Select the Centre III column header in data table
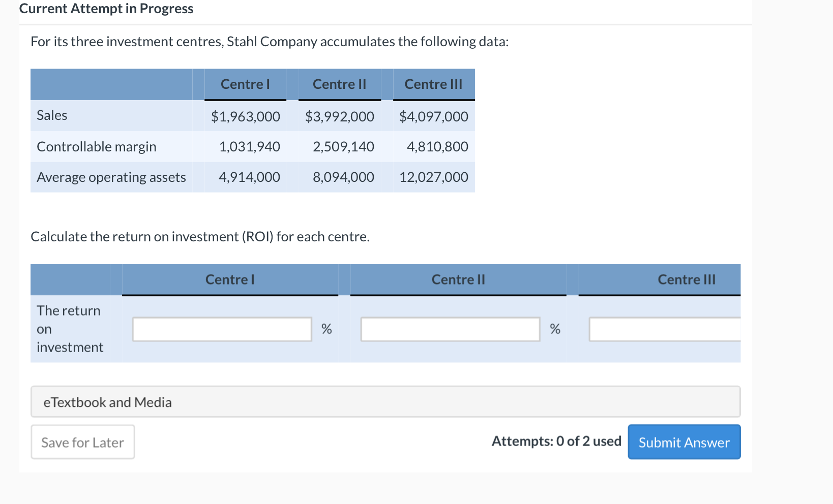 433,84
